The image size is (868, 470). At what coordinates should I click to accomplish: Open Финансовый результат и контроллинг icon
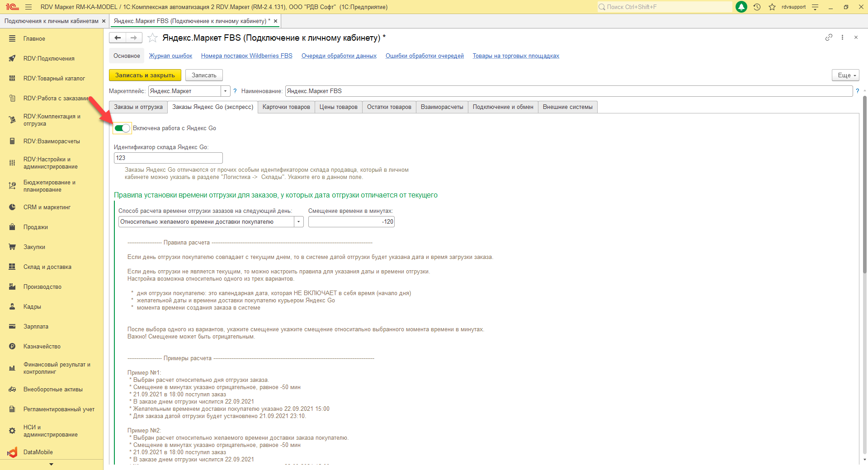(x=12, y=368)
